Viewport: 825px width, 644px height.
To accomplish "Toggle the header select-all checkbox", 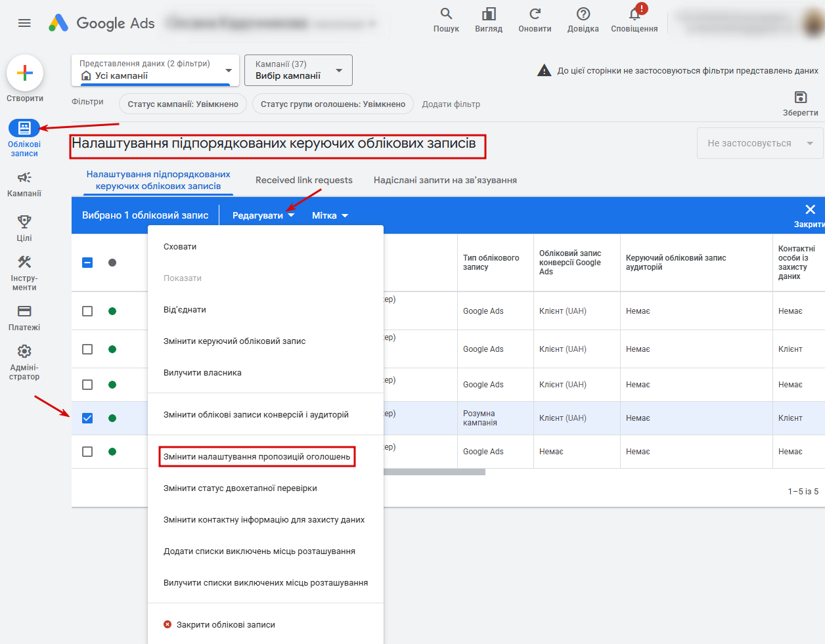I will click(87, 263).
